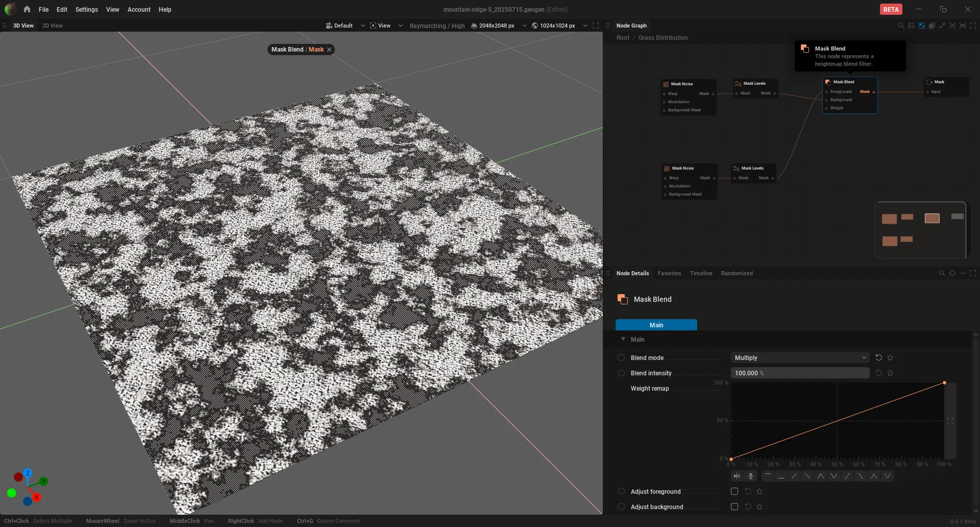Click the diamond keyframe icon in Node Details
This screenshot has width=980, height=527.
pyautogui.click(x=952, y=273)
